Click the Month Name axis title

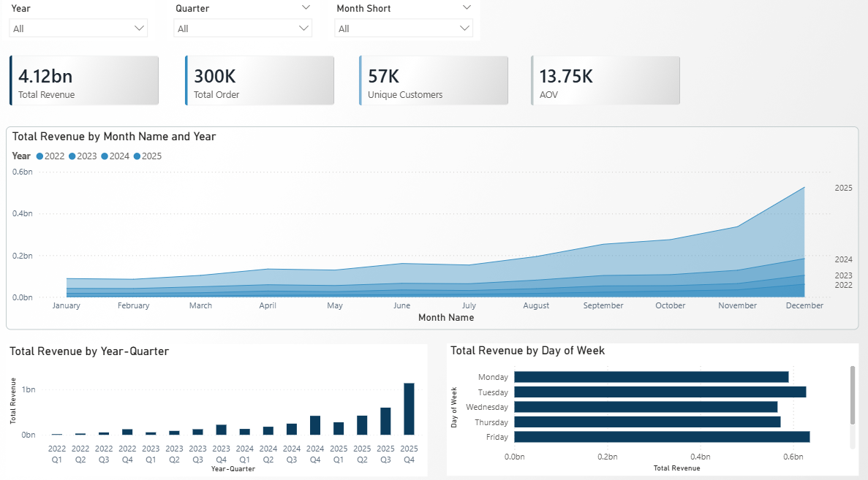pyautogui.click(x=446, y=317)
